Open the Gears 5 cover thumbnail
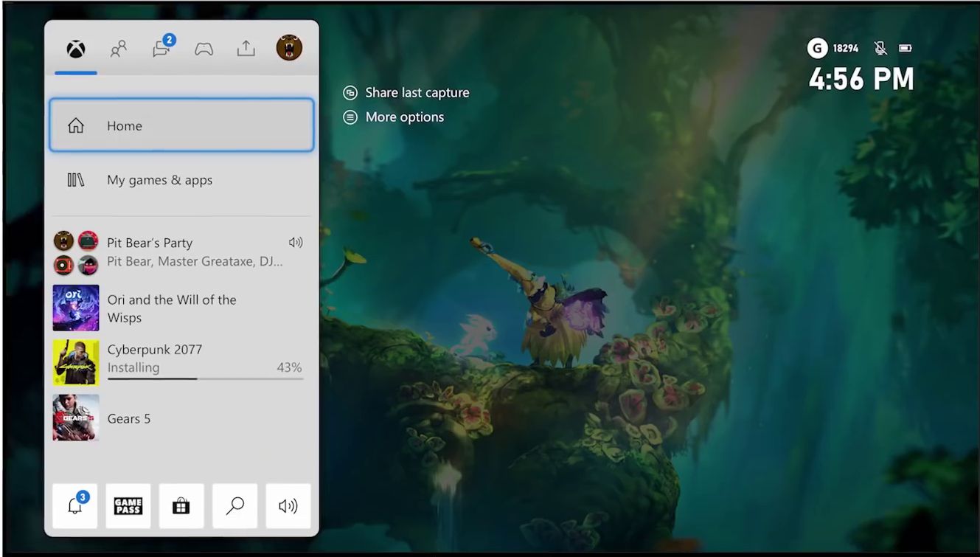 point(76,418)
